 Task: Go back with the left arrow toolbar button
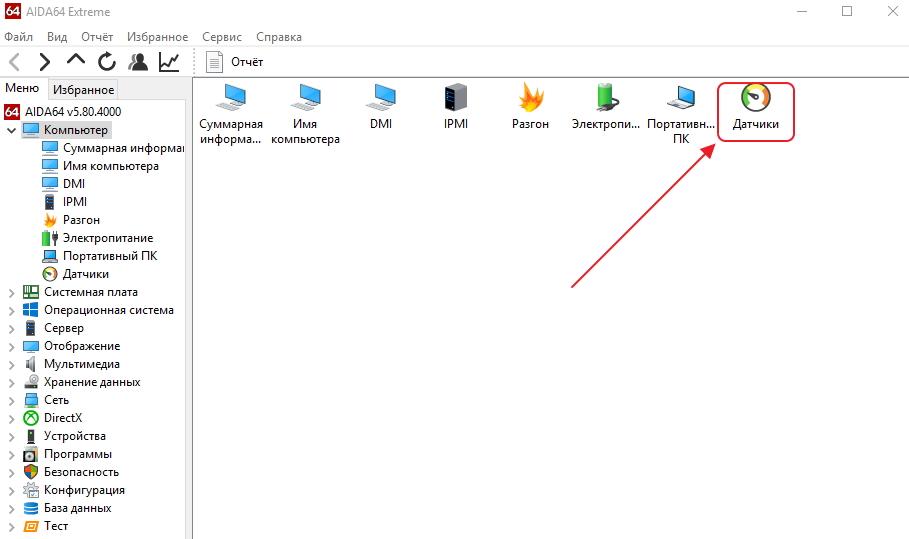(15, 61)
